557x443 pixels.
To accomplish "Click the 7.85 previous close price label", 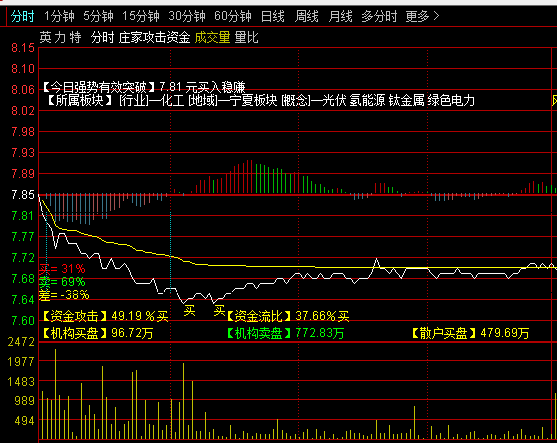I will point(23,195).
